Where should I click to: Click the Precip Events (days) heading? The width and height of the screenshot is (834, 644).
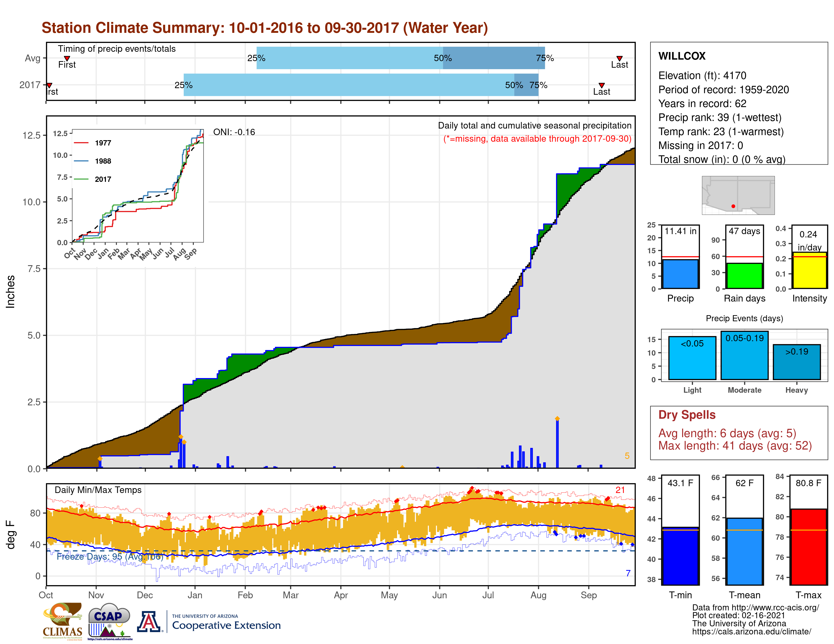(744, 318)
